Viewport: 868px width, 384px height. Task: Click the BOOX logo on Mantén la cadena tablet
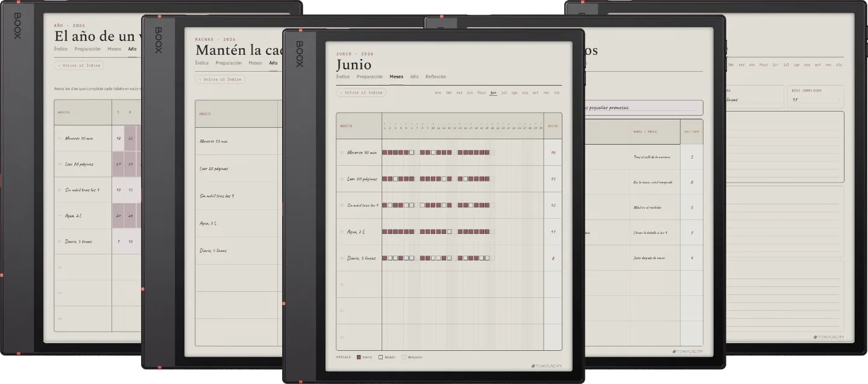tap(158, 40)
